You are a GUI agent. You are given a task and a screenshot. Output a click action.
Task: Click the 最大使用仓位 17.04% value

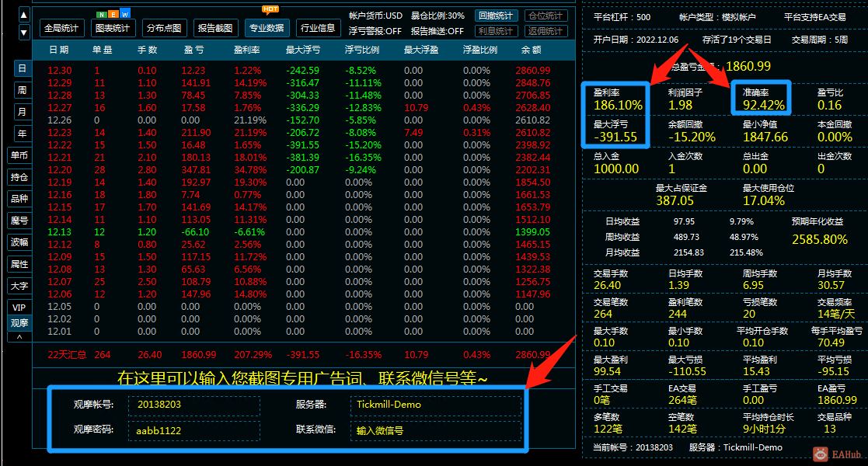tap(764, 201)
